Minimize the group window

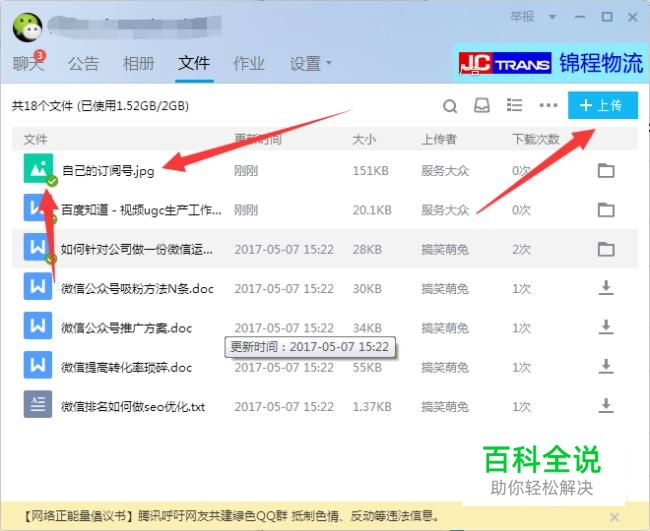[580, 17]
